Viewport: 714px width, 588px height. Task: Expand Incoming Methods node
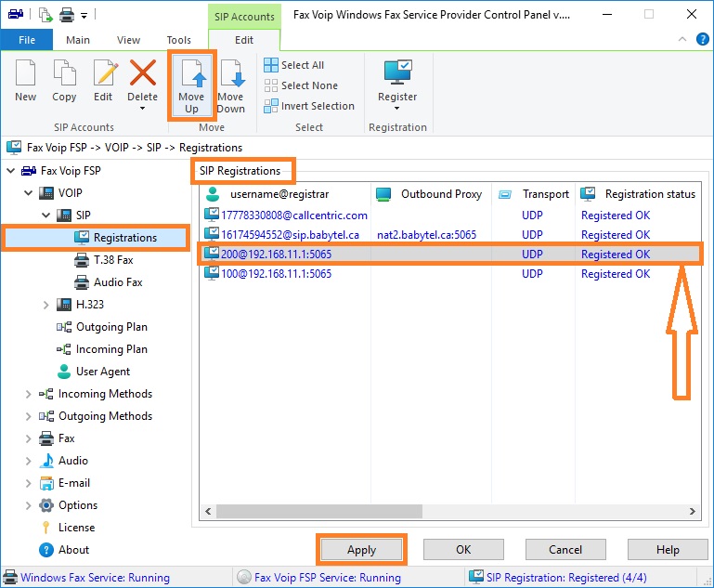tap(28, 394)
